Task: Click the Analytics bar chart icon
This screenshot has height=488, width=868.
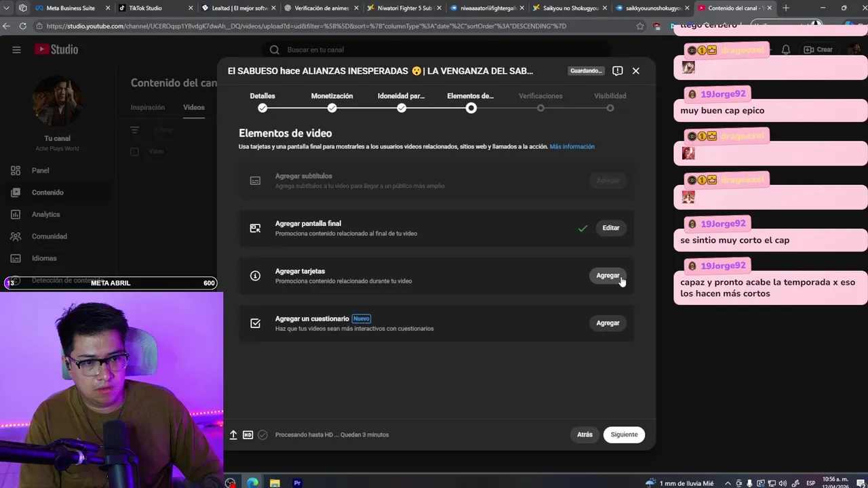Action: [x=16, y=214]
